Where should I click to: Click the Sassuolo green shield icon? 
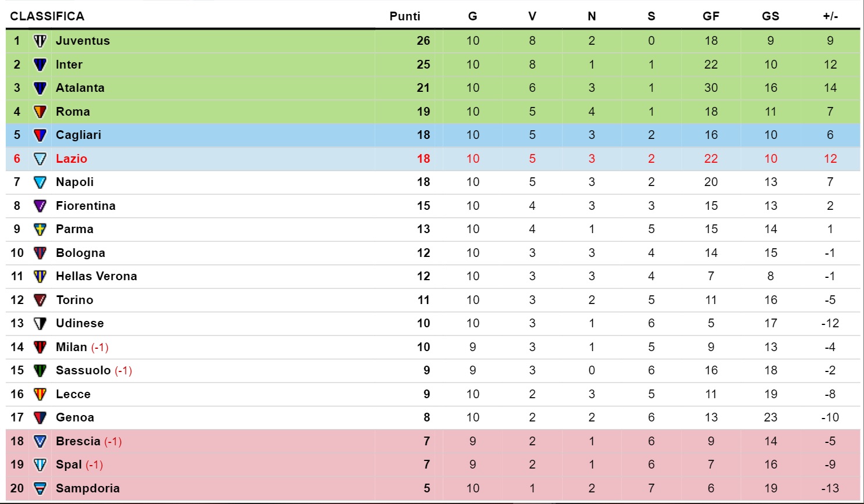click(40, 371)
